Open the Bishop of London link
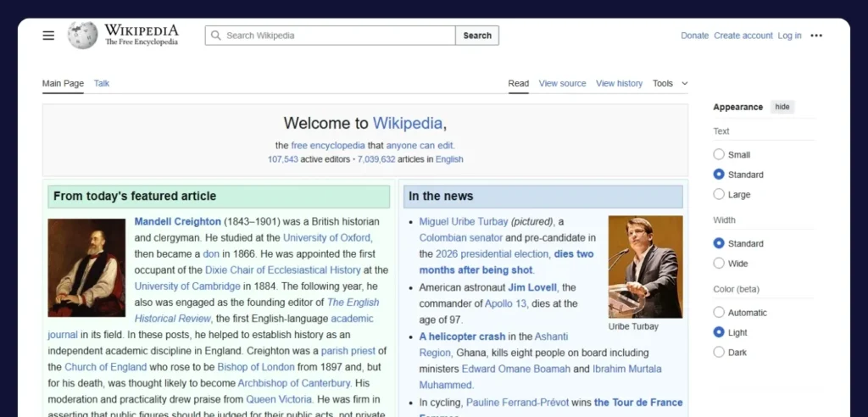This screenshot has width=868, height=417. pos(256,367)
